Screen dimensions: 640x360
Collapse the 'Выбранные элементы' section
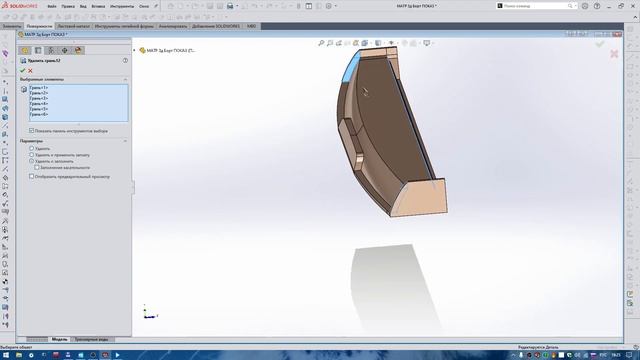(x=125, y=79)
